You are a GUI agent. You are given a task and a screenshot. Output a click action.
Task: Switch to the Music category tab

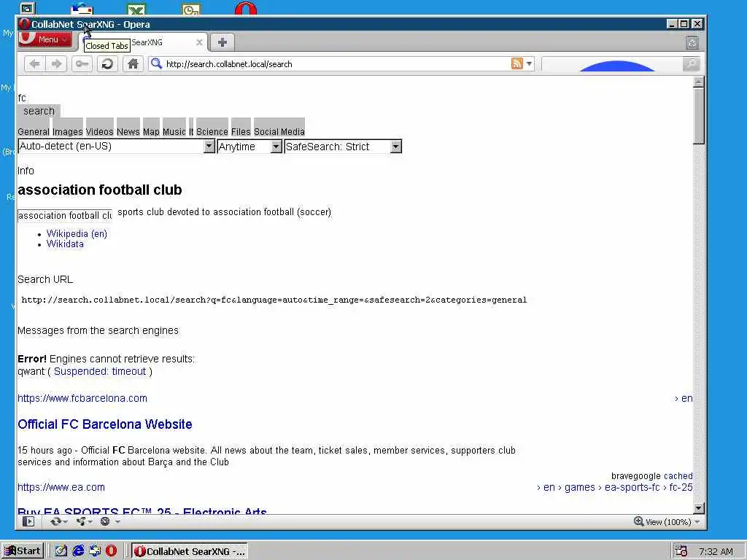coord(174,131)
